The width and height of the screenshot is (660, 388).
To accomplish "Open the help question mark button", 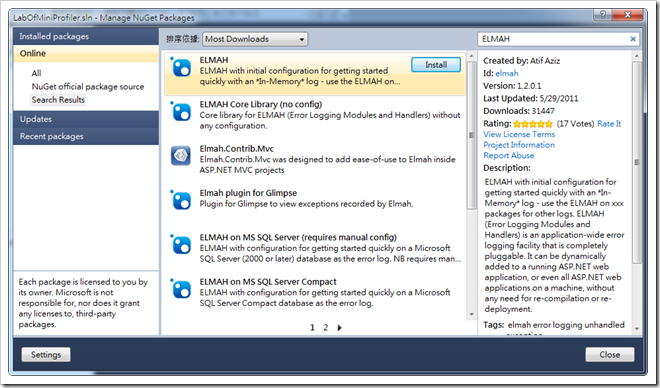I will (x=602, y=15).
